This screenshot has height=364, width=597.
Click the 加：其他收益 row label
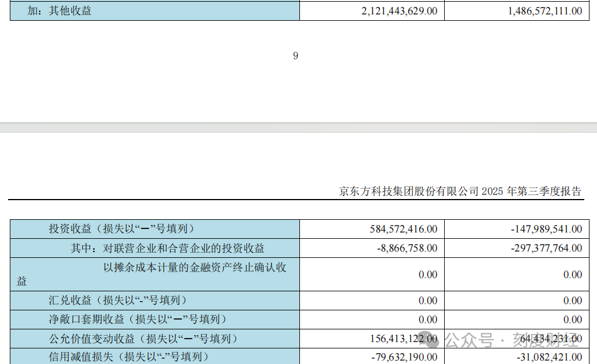pyautogui.click(x=59, y=10)
